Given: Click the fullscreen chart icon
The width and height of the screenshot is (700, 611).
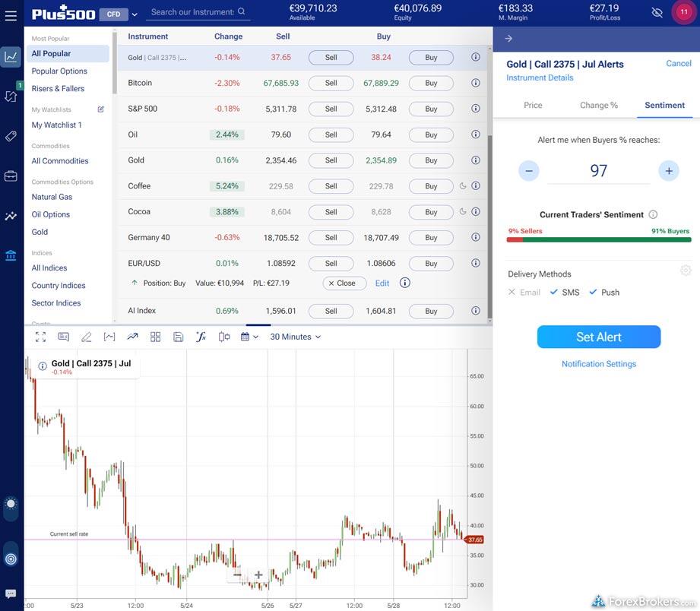Looking at the screenshot, I should point(40,337).
